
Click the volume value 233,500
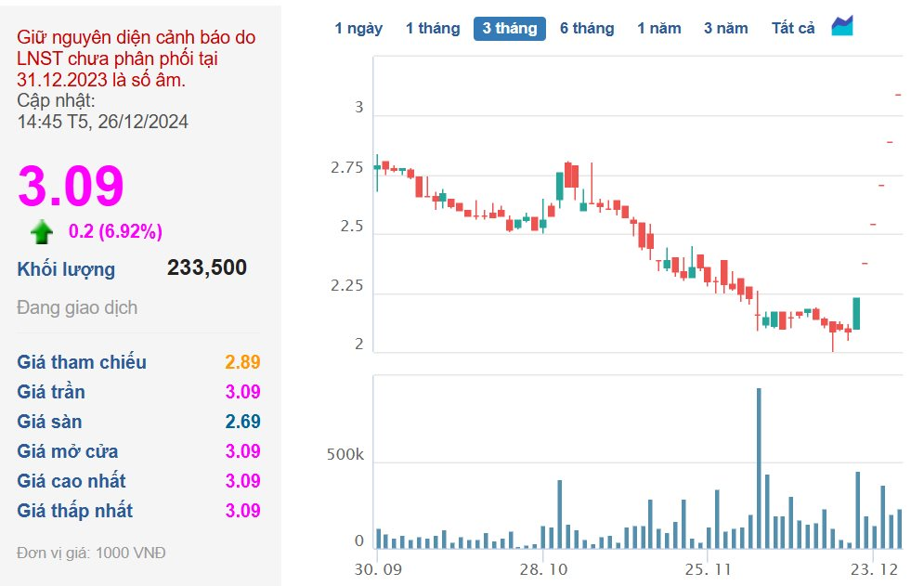click(207, 267)
